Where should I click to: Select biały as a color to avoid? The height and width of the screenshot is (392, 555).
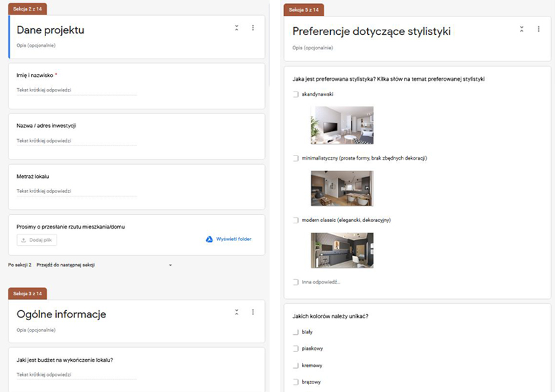pos(296,332)
